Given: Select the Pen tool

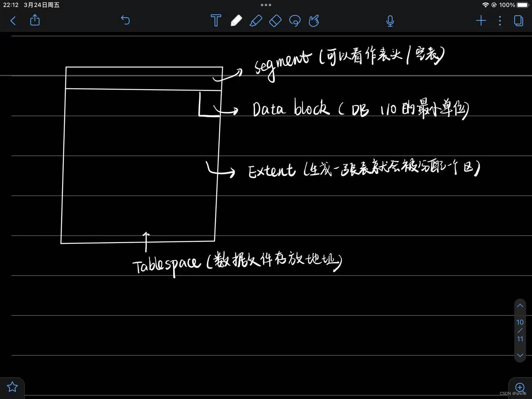Looking at the screenshot, I should (x=236, y=21).
